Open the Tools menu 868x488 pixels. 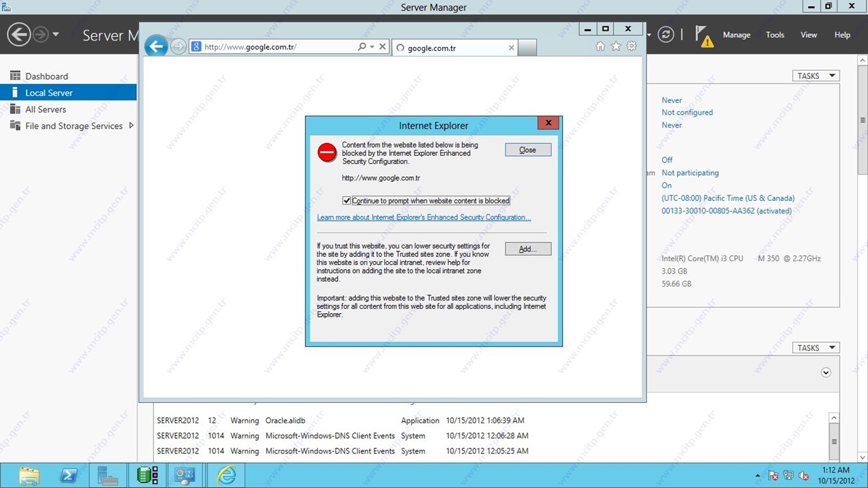point(775,35)
